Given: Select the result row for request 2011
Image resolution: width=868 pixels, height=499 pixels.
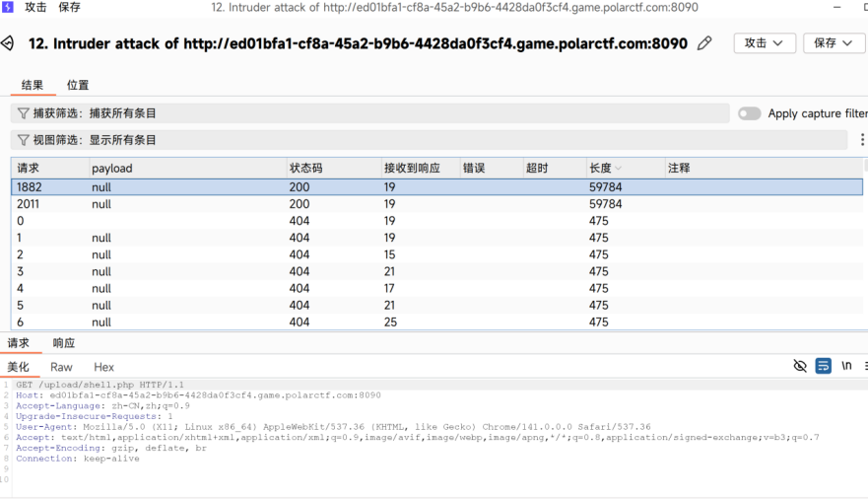Looking at the screenshot, I should 296,204.
